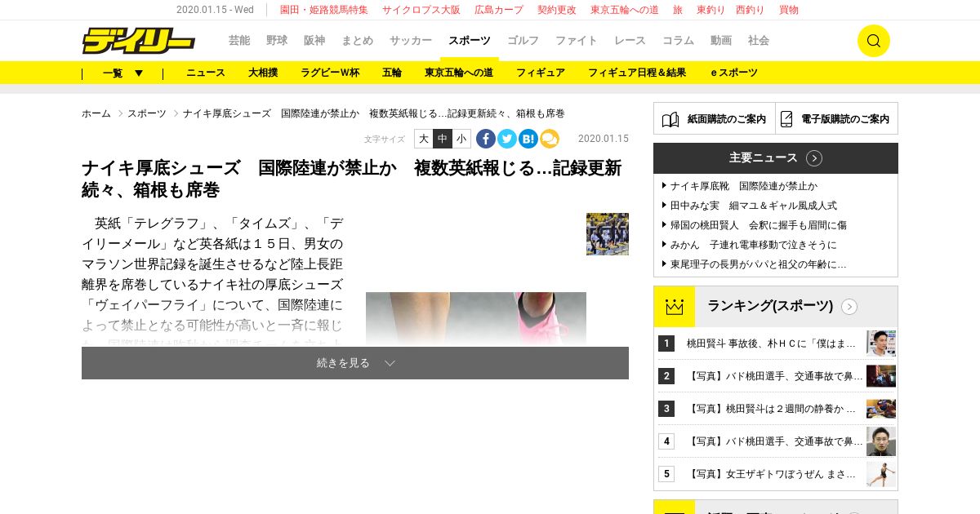
Task: Go to 五輪 in submenu
Action: pos(392,73)
